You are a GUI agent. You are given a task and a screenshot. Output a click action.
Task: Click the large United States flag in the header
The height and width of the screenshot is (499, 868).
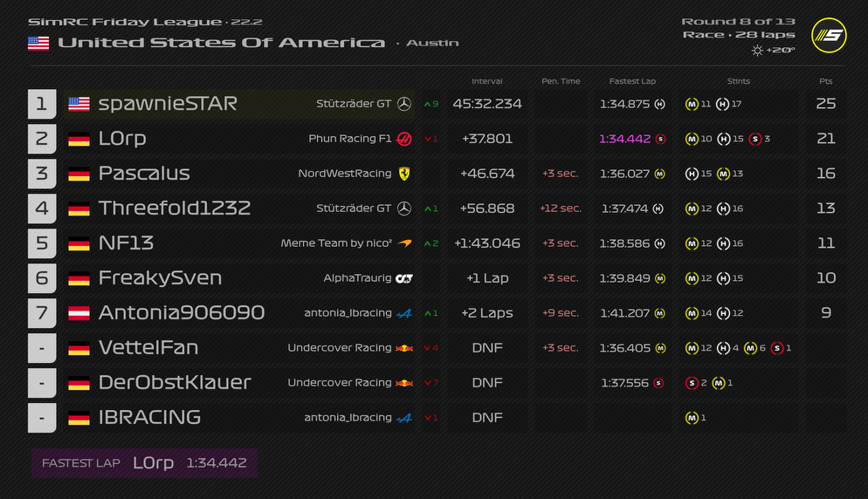tap(38, 43)
